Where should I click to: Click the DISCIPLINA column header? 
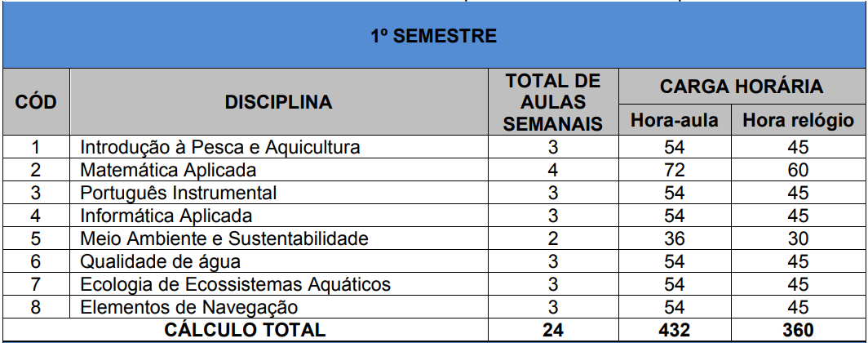(x=278, y=103)
